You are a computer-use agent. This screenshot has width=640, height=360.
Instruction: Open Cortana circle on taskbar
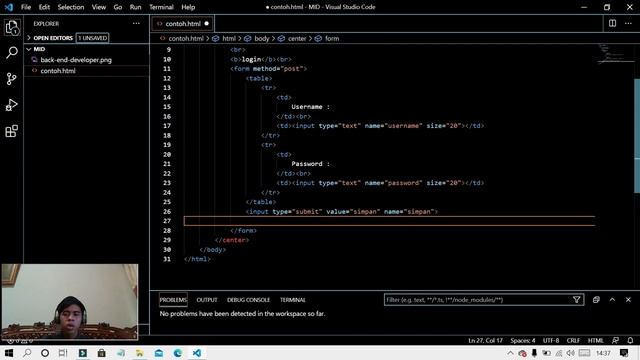click(x=45, y=353)
